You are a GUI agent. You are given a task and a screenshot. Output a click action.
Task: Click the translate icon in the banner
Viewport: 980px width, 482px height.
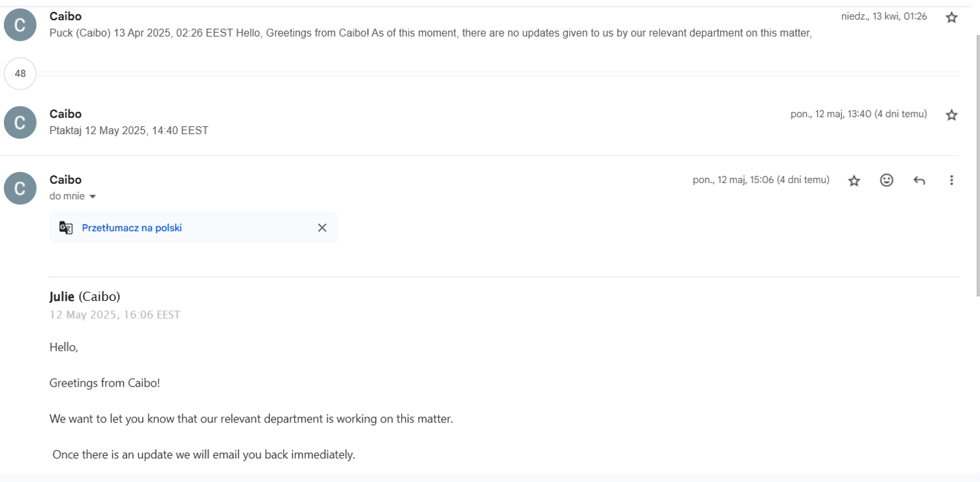pos(66,228)
